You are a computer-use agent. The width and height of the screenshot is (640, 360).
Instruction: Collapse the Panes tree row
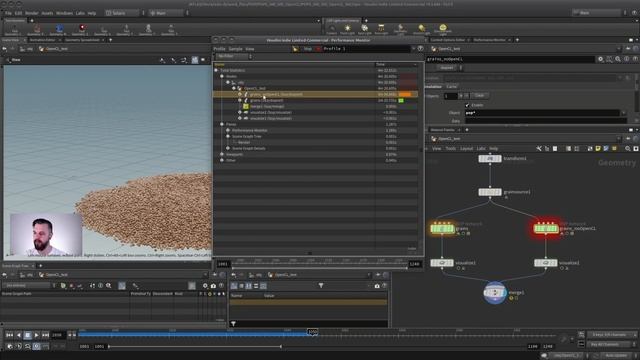coord(222,124)
